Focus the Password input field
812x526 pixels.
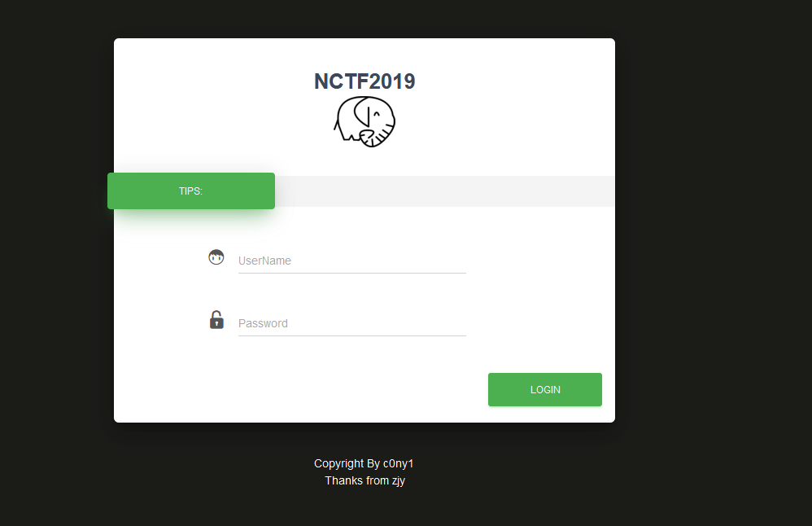pos(352,323)
